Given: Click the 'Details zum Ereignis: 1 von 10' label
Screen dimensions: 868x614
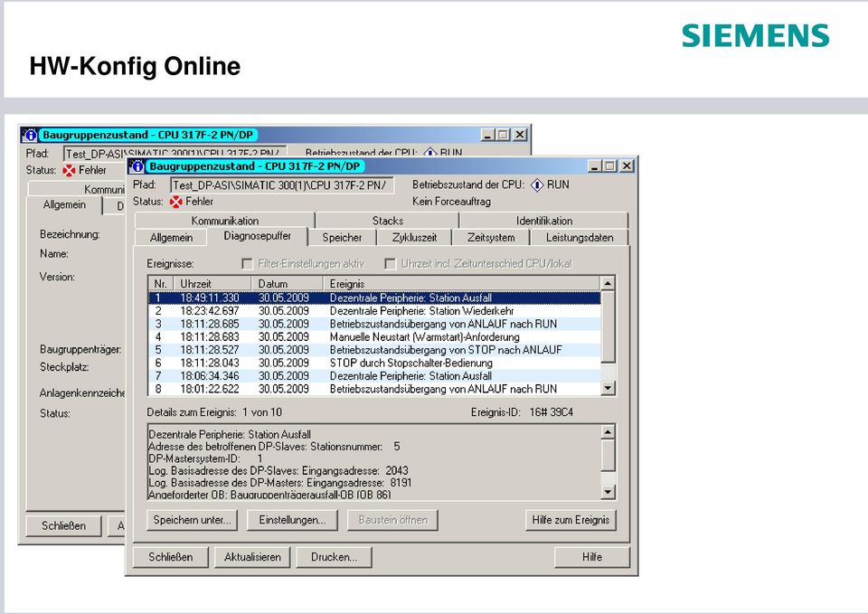Looking at the screenshot, I should (x=214, y=412).
